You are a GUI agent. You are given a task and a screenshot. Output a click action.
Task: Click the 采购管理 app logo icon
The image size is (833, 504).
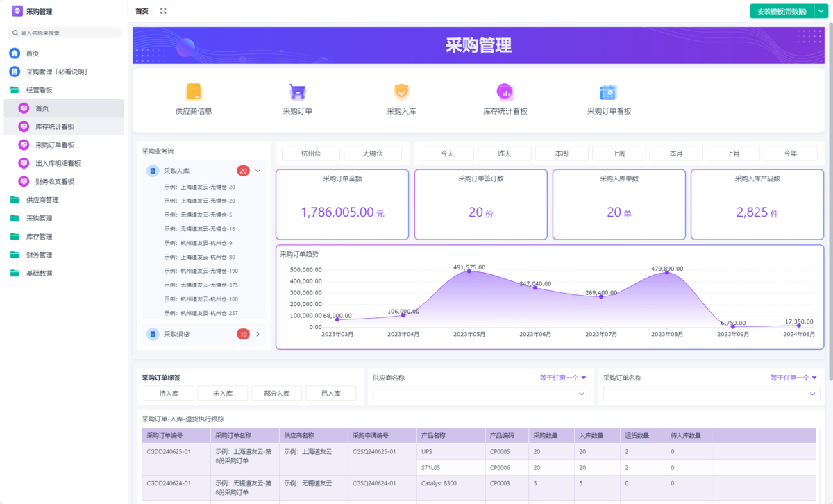click(17, 11)
